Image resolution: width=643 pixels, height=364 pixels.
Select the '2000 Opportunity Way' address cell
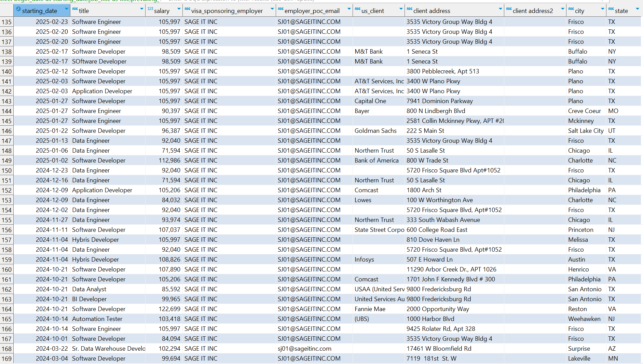[x=454, y=309]
